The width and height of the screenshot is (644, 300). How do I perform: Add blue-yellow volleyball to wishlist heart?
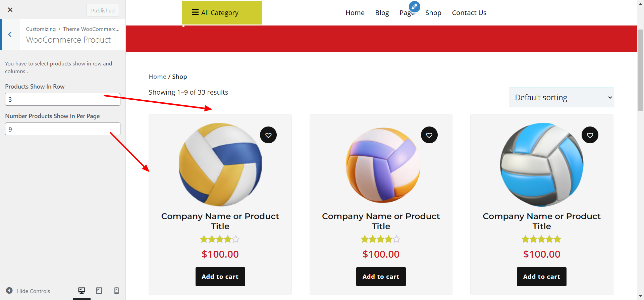268,135
